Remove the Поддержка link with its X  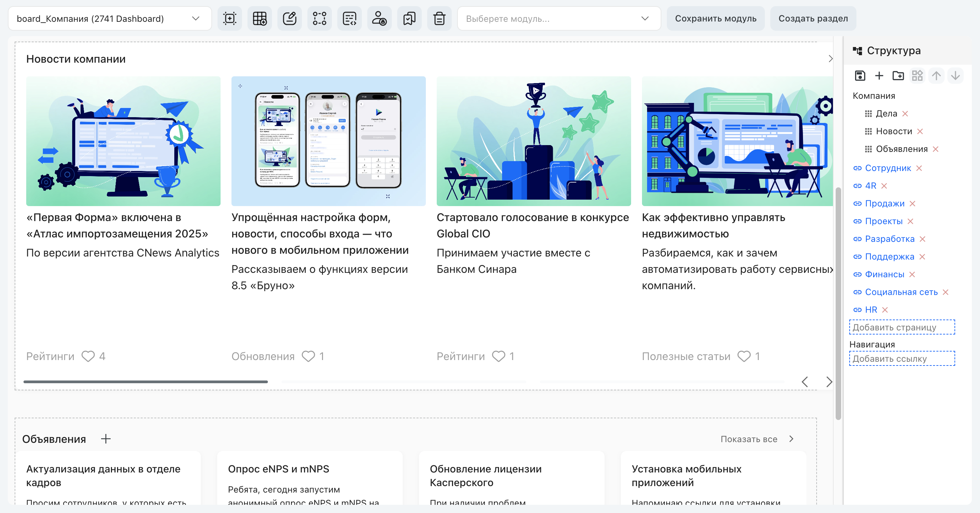coord(922,257)
